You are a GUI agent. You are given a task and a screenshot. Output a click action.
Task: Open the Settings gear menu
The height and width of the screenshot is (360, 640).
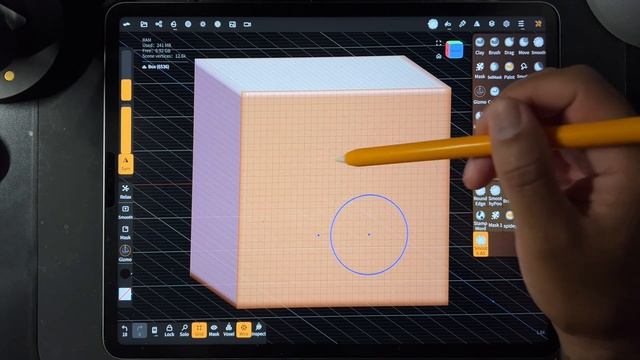tap(507, 24)
